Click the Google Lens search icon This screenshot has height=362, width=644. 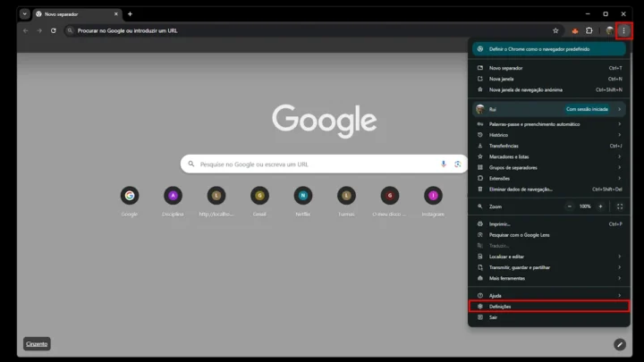pos(457,164)
